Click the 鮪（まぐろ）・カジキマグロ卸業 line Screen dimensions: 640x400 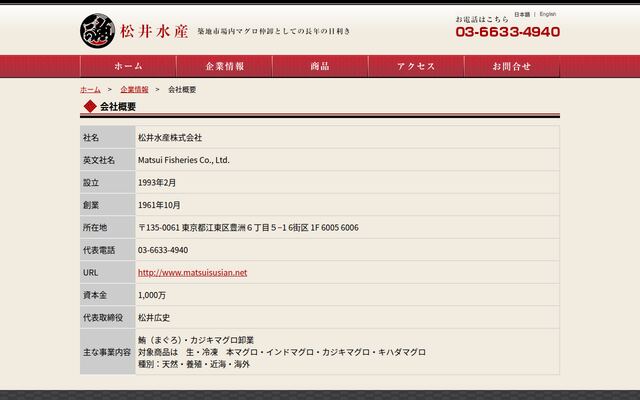(196, 340)
